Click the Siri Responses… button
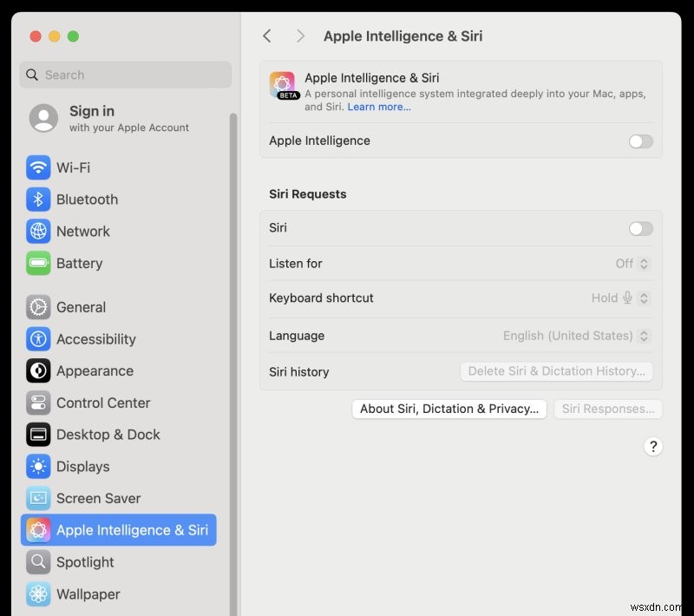Image resolution: width=694 pixels, height=616 pixels. tap(608, 409)
